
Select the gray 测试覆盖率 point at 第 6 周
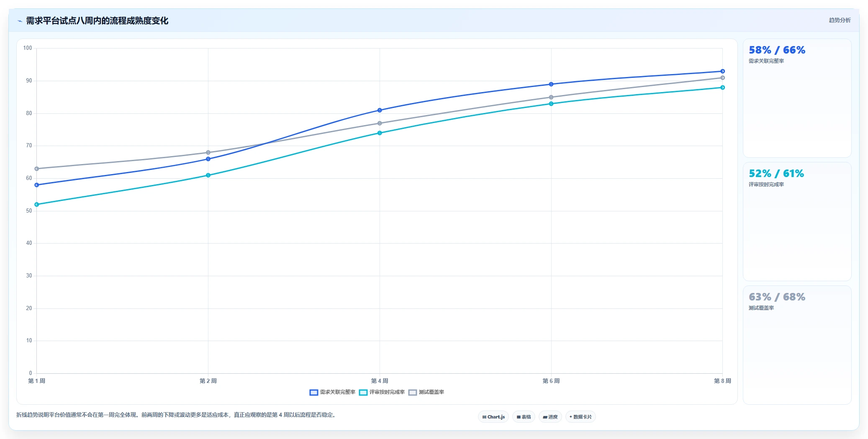pos(551,97)
